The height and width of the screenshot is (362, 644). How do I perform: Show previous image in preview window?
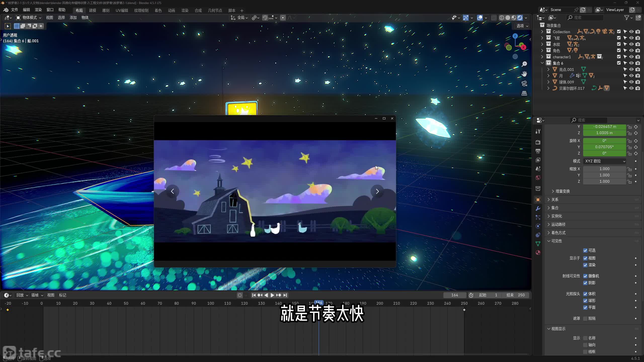(172, 191)
